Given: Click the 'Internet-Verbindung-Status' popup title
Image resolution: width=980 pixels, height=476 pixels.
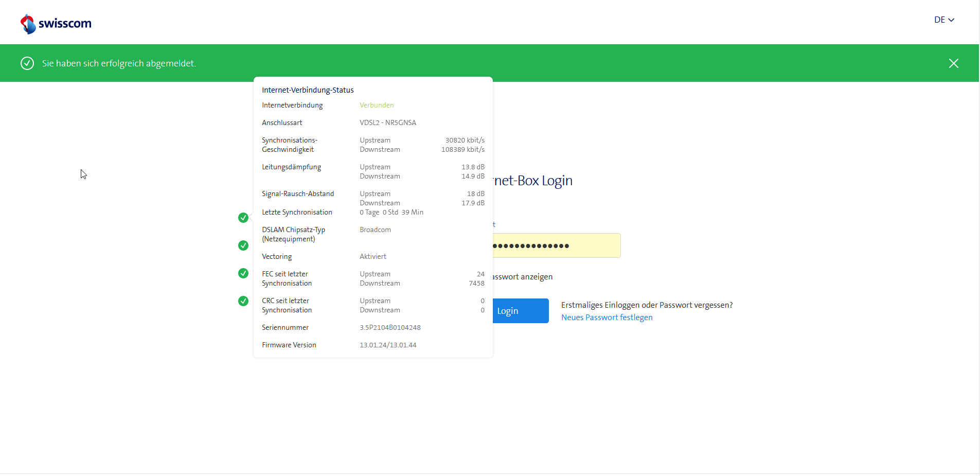Looking at the screenshot, I should tap(308, 90).
